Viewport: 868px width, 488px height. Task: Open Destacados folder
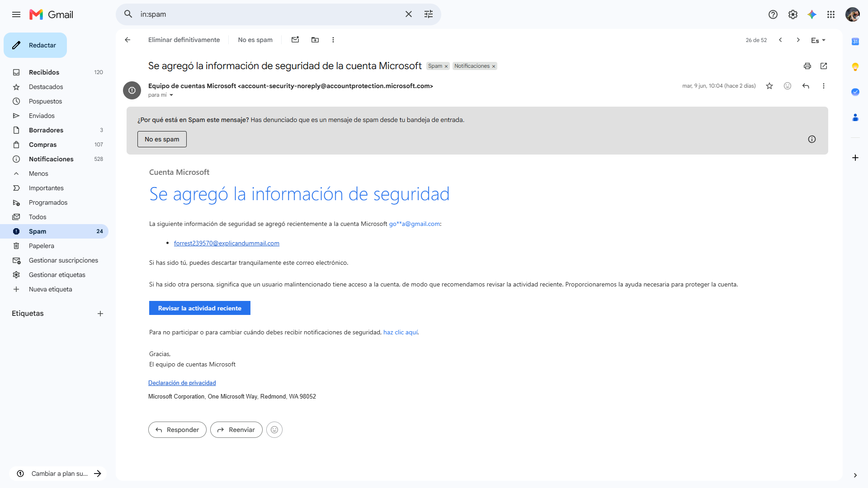tap(54, 87)
